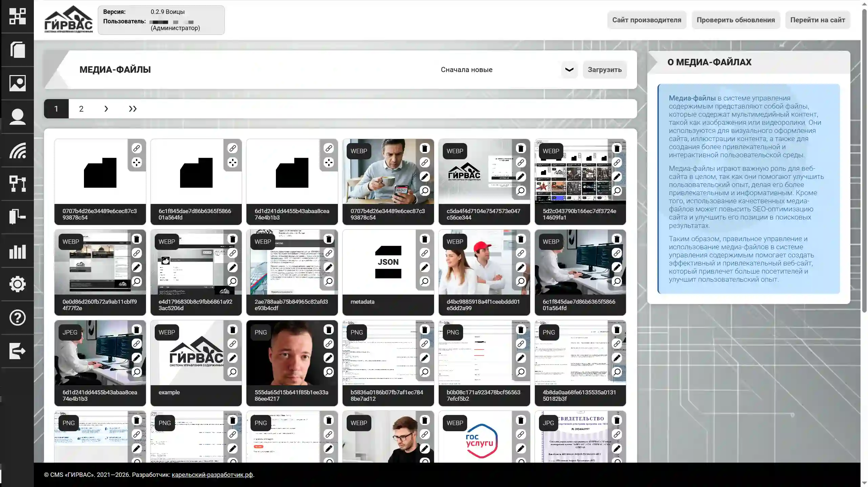Click move icon on first folder 0707b4d26e

136,163
